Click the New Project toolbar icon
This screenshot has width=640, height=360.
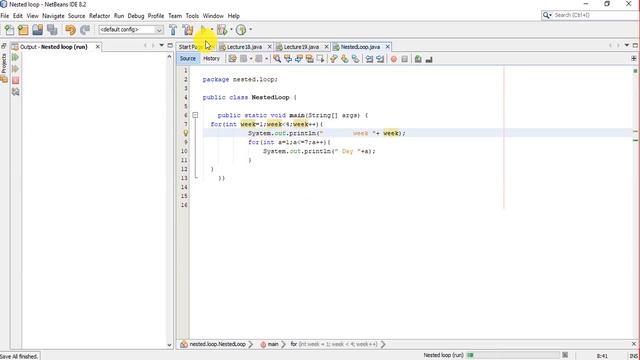23,30
